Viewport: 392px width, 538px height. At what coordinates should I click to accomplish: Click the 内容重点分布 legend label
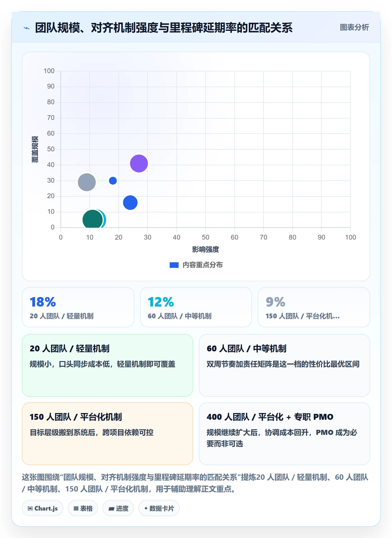click(202, 265)
